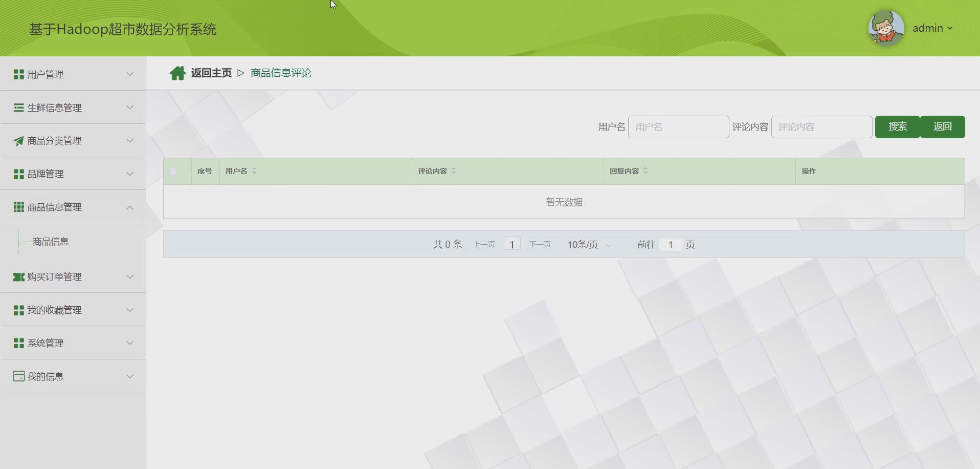
Task: Expand the 生鲜信息管理 menu chevron
Action: coord(130,108)
